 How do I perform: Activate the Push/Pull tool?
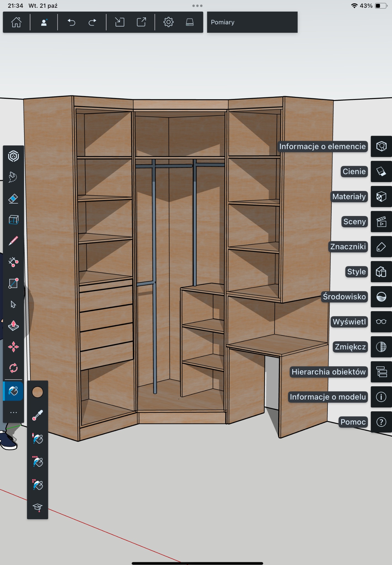click(13, 326)
